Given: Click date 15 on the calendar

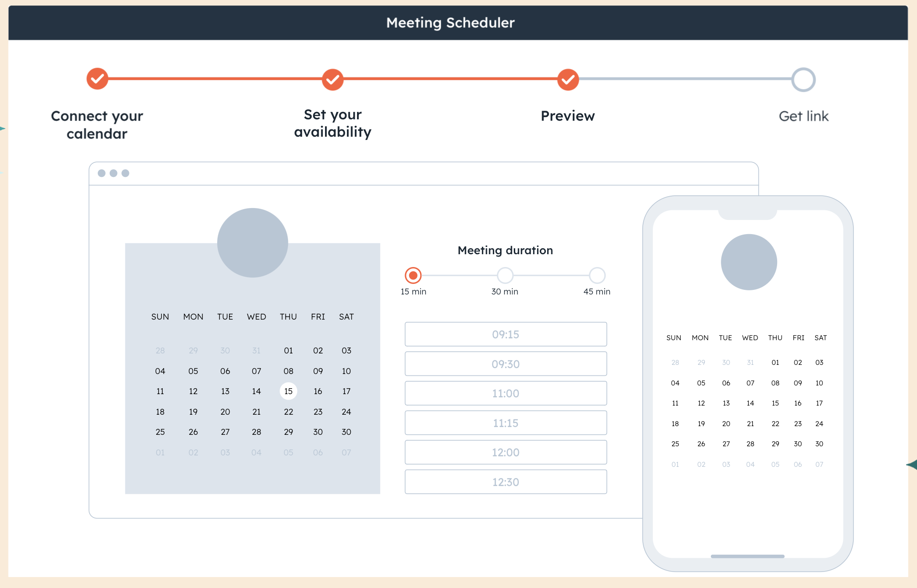Looking at the screenshot, I should 288,391.
